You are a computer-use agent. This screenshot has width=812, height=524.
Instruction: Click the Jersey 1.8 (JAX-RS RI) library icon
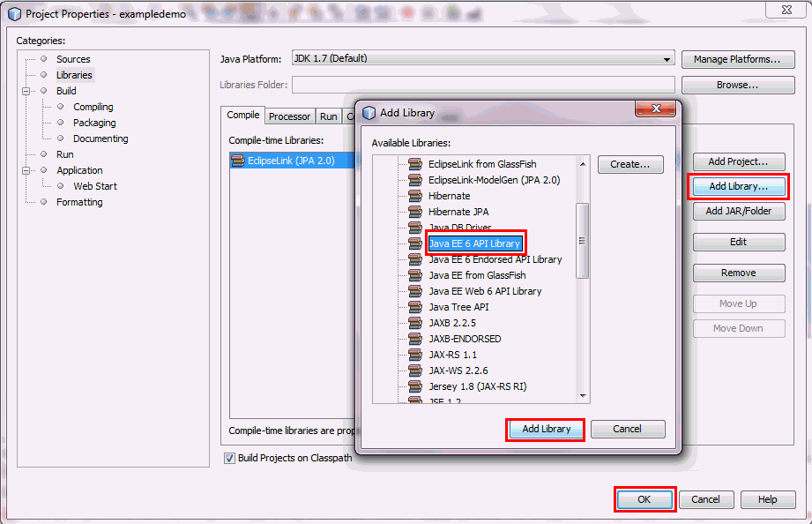click(x=414, y=386)
